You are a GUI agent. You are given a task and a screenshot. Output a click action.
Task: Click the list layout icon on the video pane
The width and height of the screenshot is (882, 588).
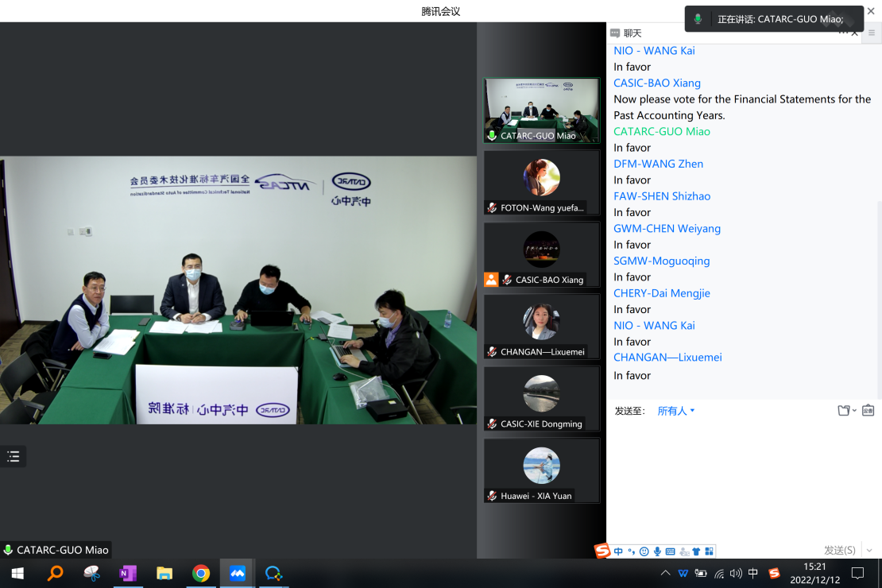pos(13,456)
